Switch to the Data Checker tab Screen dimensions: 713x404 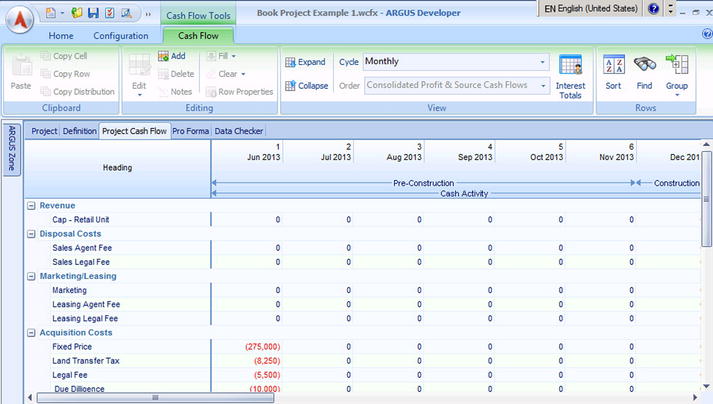click(x=239, y=131)
